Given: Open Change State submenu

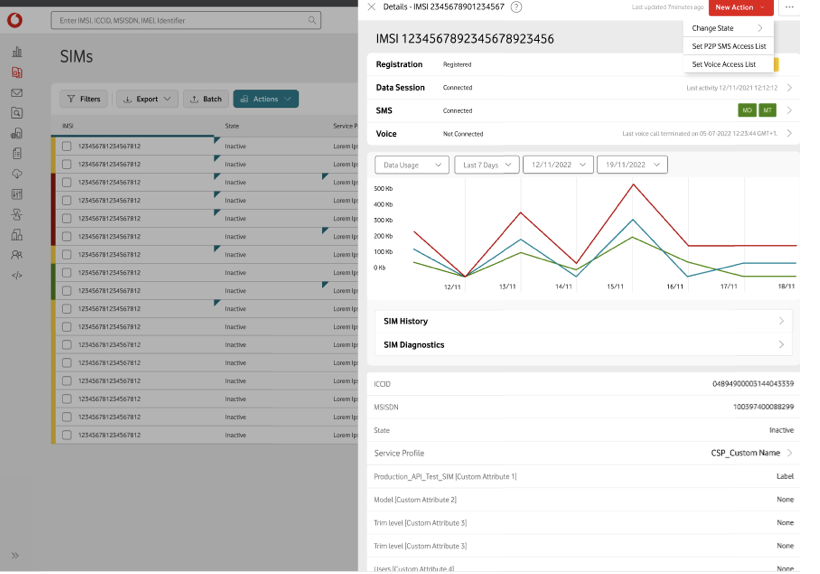Looking at the screenshot, I should pyautogui.click(x=728, y=28).
